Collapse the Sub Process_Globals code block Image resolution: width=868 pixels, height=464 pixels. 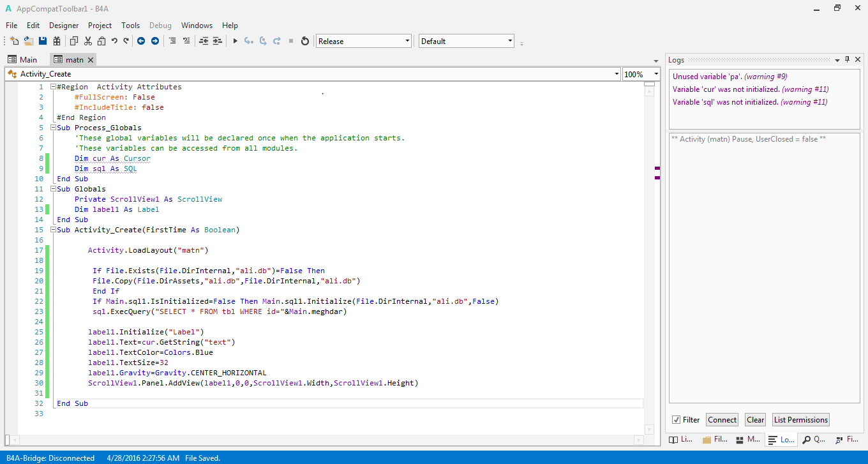[x=53, y=128]
